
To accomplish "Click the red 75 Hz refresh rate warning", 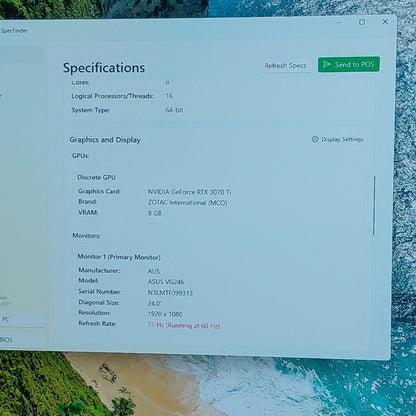I will 184,325.
